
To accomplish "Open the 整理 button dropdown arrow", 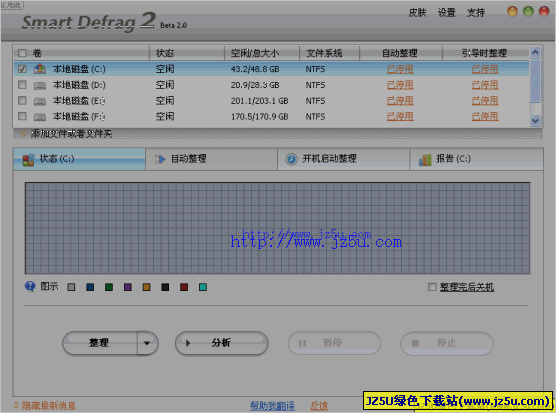I will tap(147, 343).
